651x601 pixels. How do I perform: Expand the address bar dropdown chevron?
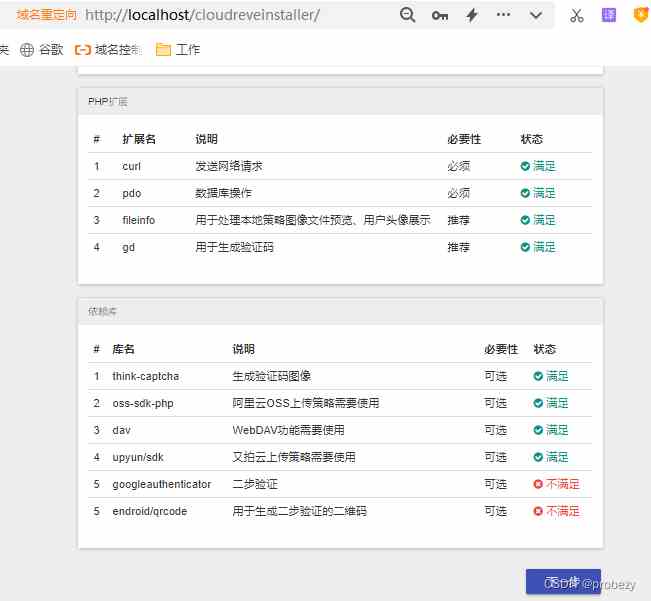point(536,16)
